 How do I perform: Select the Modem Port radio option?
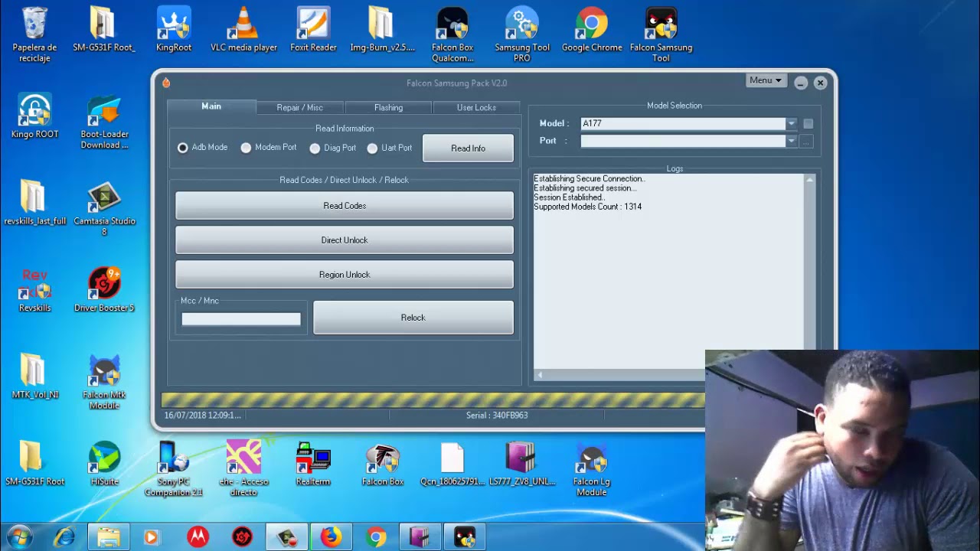[x=246, y=148]
